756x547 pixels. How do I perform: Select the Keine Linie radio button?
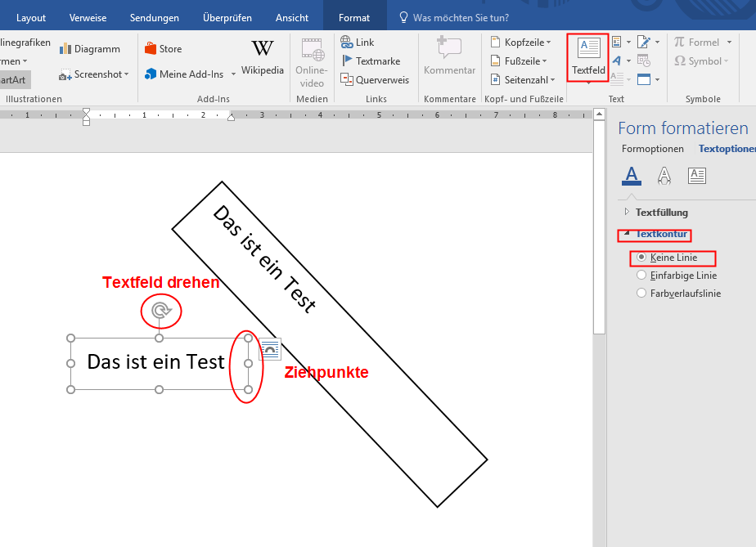[641, 258]
